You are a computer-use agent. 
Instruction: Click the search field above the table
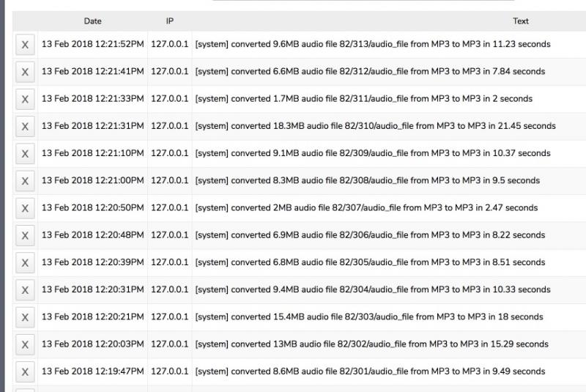[363, 2]
